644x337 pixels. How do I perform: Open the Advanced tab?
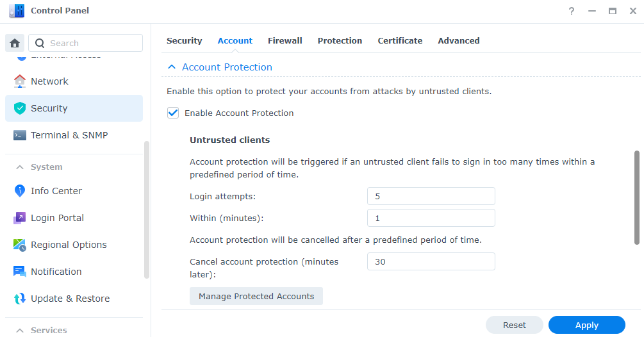[459, 40]
